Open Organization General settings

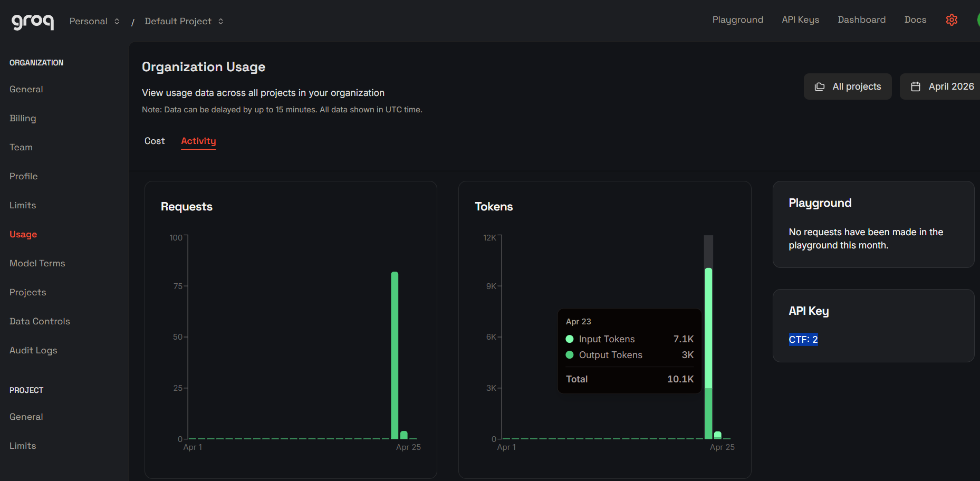pos(26,89)
